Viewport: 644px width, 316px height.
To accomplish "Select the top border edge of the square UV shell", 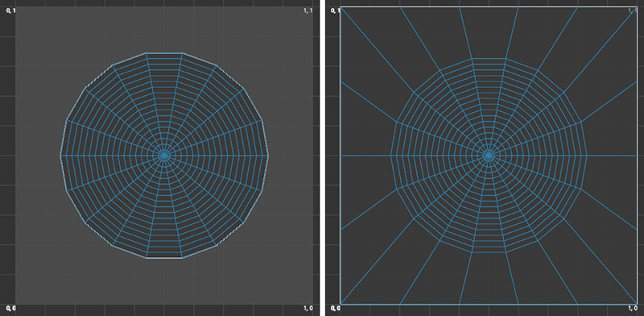I will 489,6.
